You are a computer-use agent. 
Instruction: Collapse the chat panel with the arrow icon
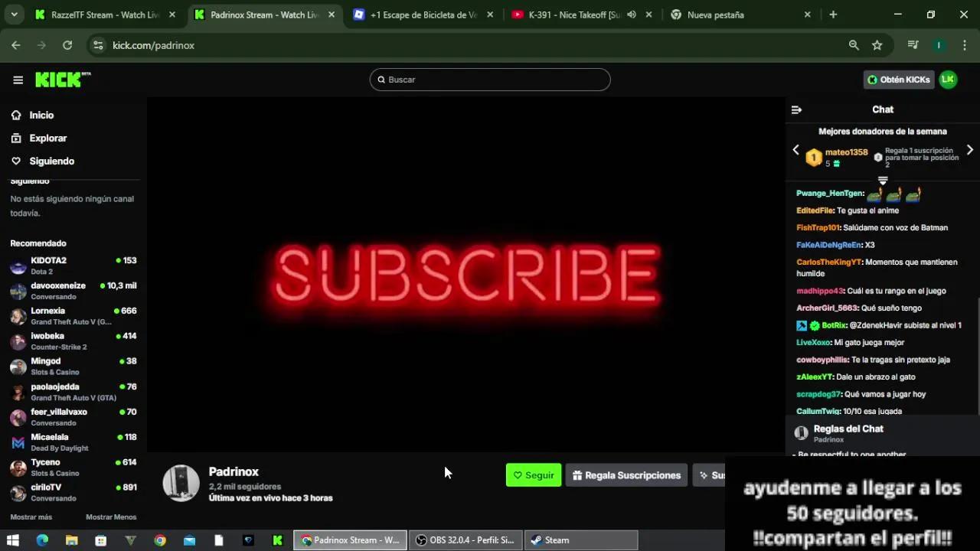[796, 109]
